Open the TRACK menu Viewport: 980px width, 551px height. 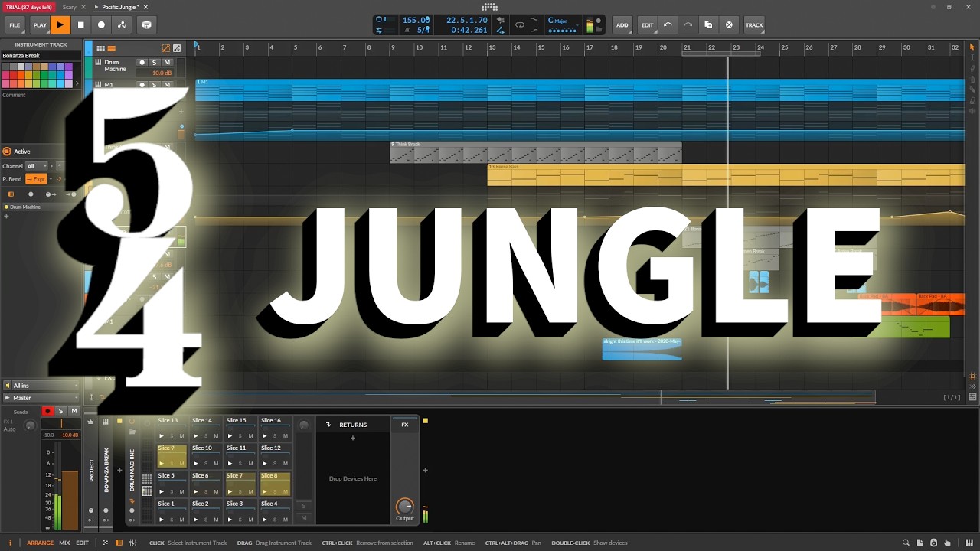(x=754, y=24)
